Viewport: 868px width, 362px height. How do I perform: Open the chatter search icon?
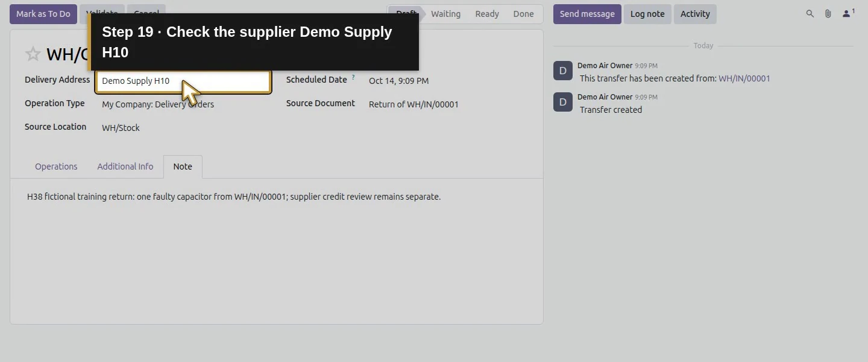[x=810, y=14]
